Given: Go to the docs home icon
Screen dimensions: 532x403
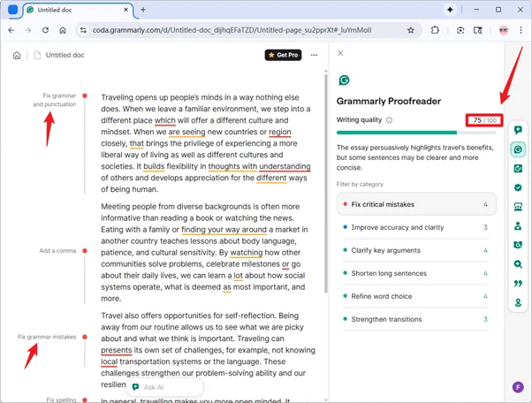Looking at the screenshot, I should point(17,55).
